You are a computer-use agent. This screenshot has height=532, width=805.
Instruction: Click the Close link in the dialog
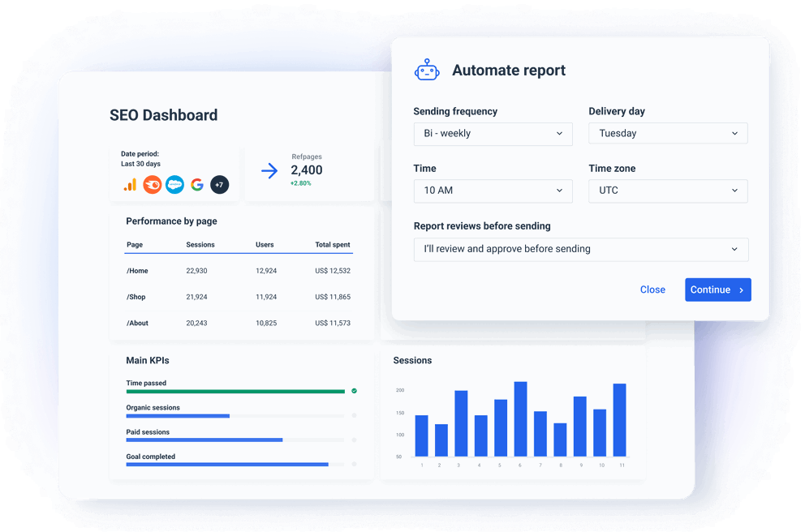tap(652, 290)
